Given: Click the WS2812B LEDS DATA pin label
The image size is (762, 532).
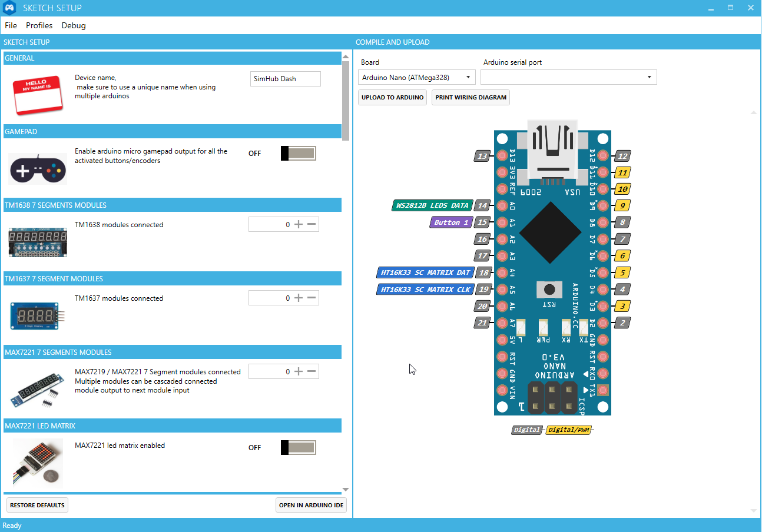Looking at the screenshot, I should click(432, 205).
